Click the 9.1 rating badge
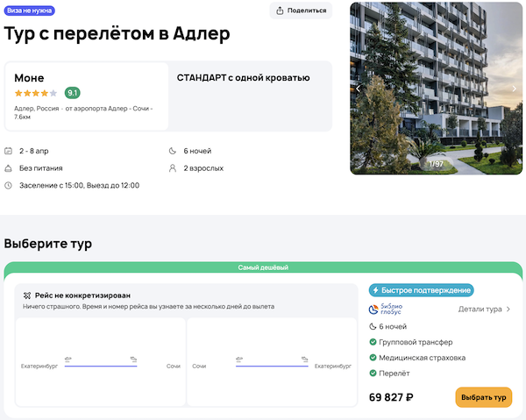526x420 pixels. [72, 93]
